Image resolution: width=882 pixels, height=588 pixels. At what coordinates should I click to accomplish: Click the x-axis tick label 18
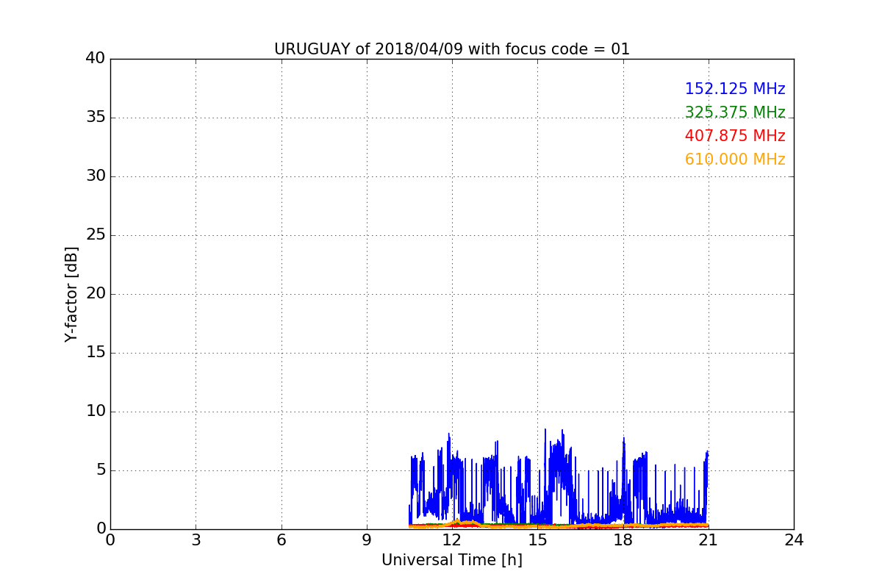[623, 540]
